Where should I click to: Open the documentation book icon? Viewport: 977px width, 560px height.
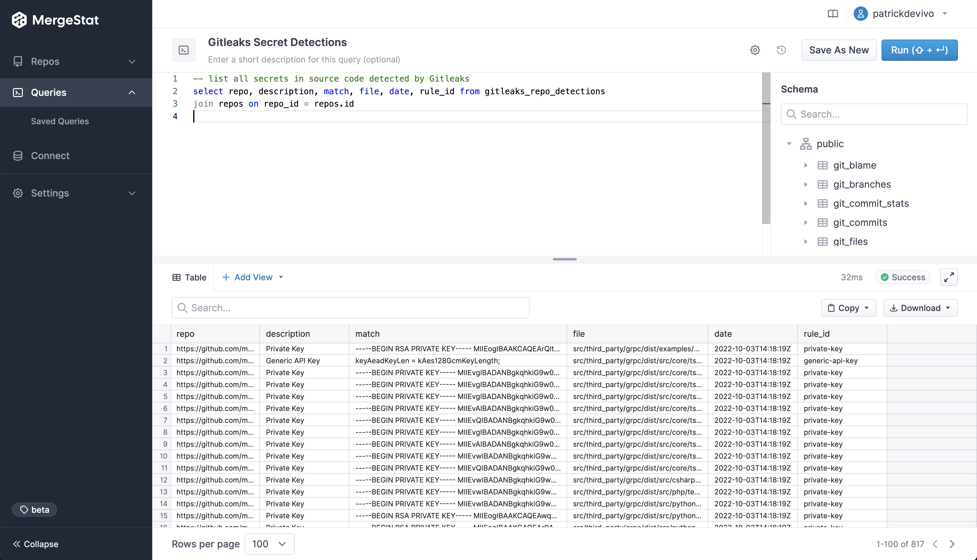click(833, 14)
